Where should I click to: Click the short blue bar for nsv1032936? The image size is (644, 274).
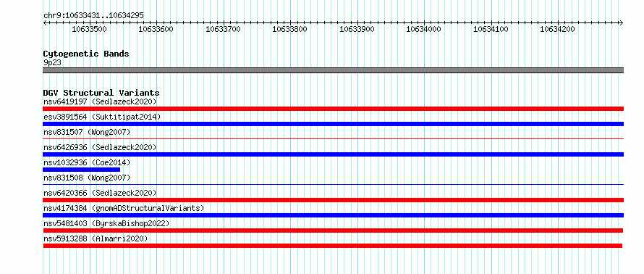click(x=81, y=170)
